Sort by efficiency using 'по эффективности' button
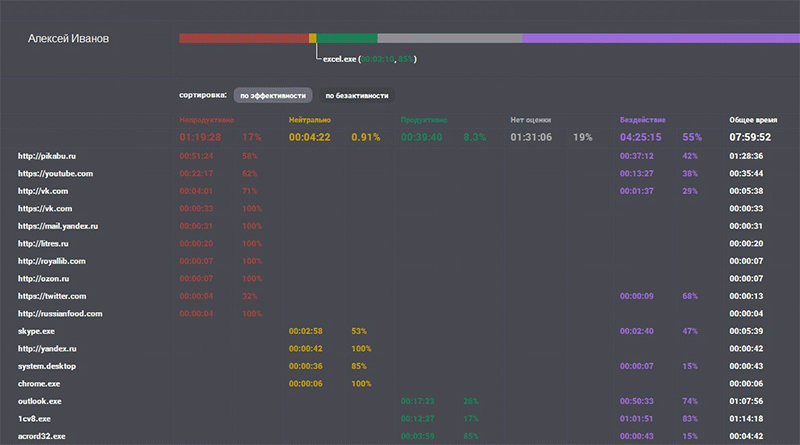This screenshot has width=800, height=445. point(273,95)
